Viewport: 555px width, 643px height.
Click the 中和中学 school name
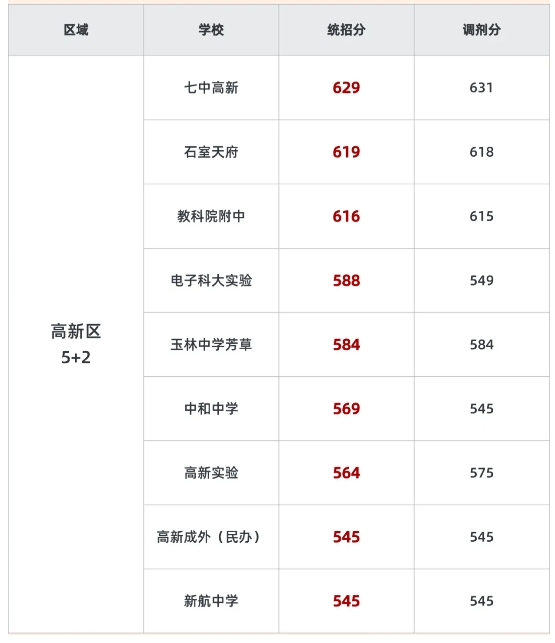point(211,408)
